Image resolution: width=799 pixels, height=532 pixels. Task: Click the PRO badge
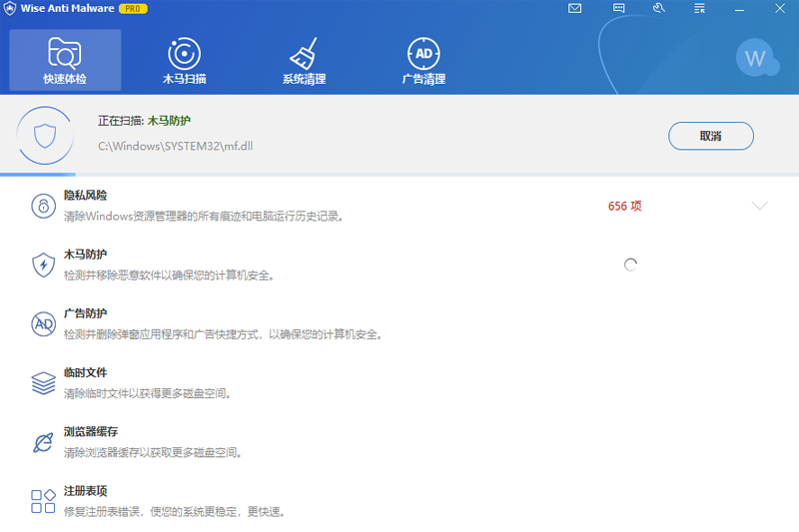[133, 9]
